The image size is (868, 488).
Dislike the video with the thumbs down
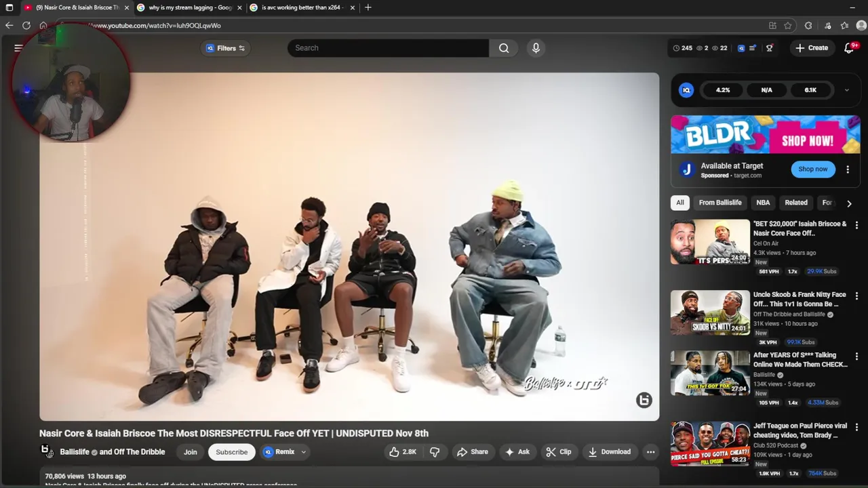tap(435, 452)
